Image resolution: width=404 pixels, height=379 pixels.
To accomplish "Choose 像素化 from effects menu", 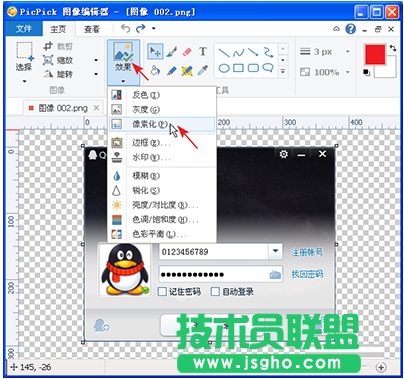I will click(162, 124).
